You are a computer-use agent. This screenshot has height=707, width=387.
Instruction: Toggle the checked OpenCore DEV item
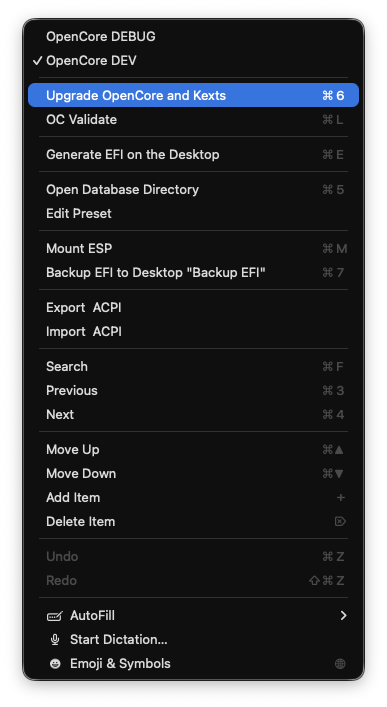point(194,60)
